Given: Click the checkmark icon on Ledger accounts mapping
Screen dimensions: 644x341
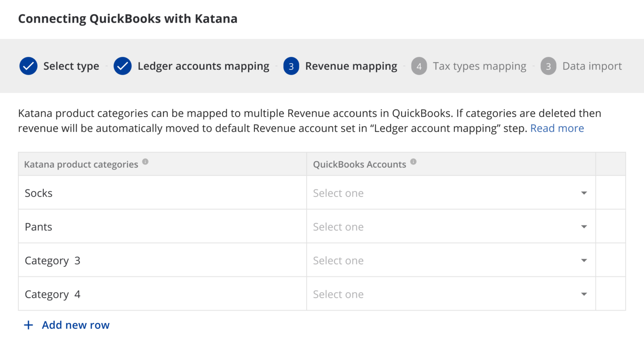Looking at the screenshot, I should coord(123,66).
